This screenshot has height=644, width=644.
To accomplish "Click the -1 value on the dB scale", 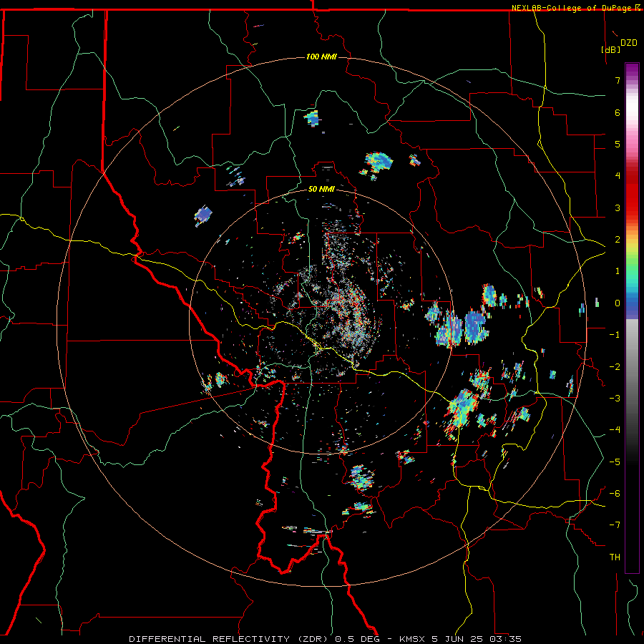I will click(615, 335).
